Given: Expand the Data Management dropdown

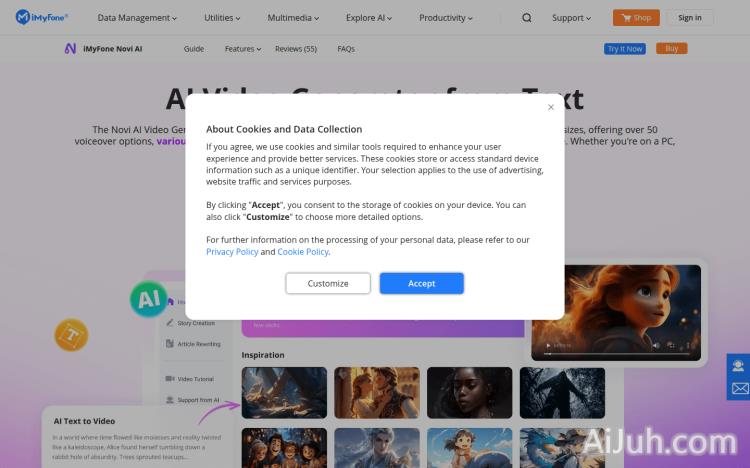Looking at the screenshot, I should 137,18.
